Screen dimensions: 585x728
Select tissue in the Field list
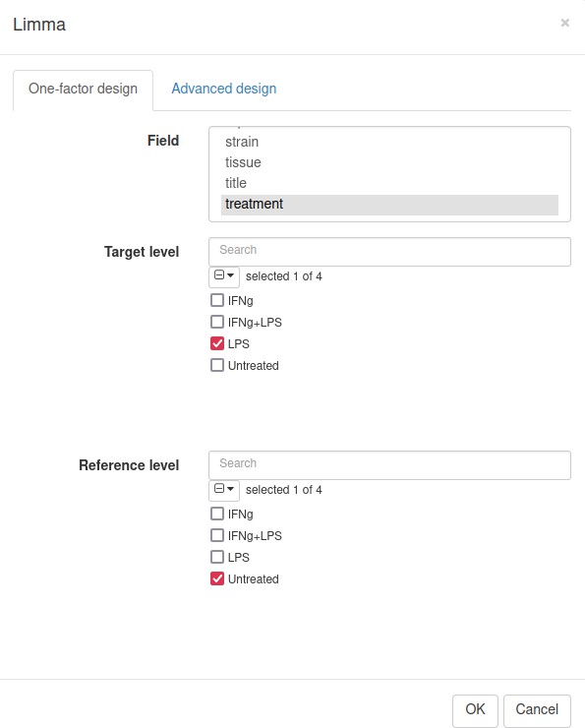tap(389, 162)
